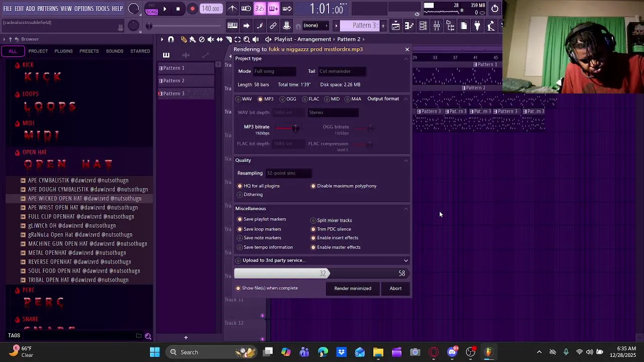The width and height of the screenshot is (644, 362).
Task: Switch to browser SOUNDS tab
Action: pyautogui.click(x=115, y=51)
